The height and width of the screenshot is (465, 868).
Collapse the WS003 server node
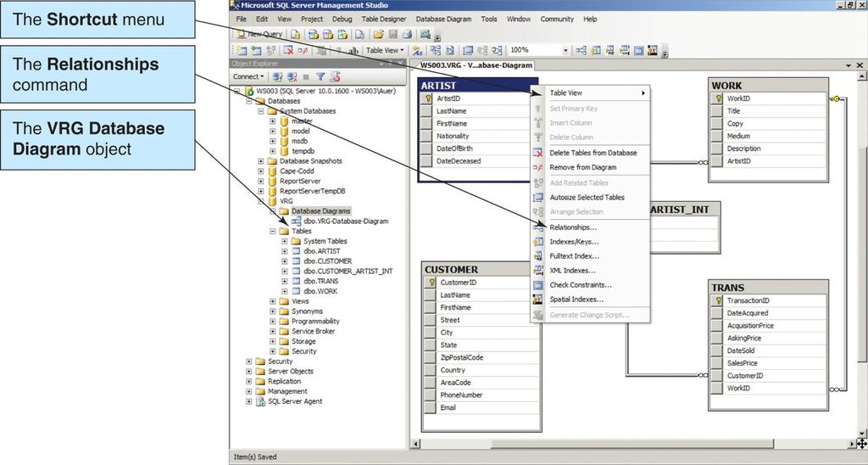coord(237,91)
